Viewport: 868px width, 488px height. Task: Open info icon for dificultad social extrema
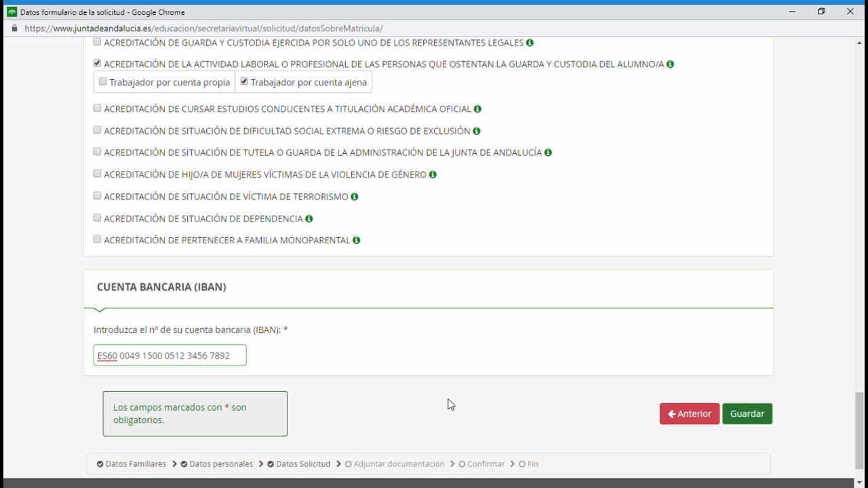pyautogui.click(x=477, y=131)
